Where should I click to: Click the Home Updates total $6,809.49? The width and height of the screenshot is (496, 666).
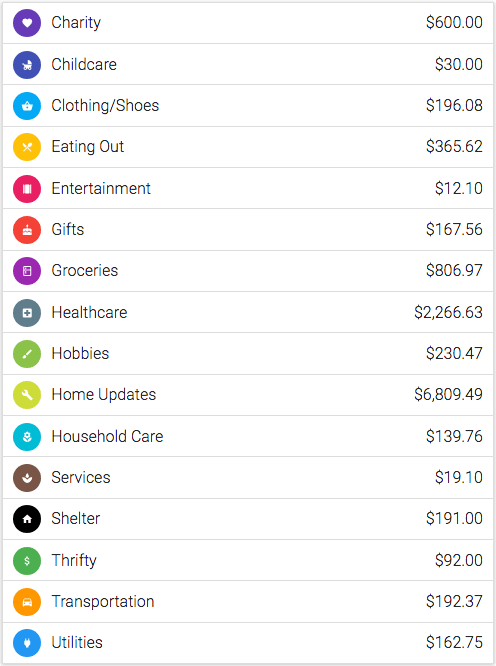[448, 395]
